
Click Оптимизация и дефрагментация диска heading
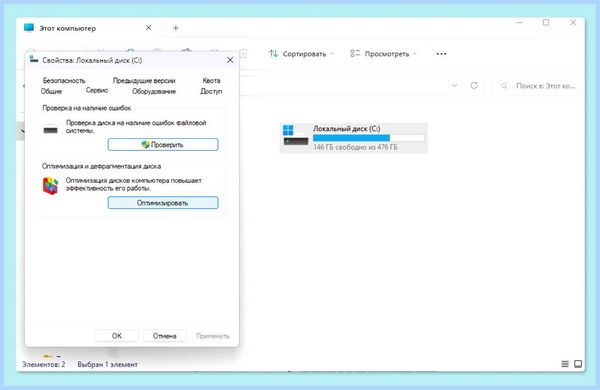(101, 166)
